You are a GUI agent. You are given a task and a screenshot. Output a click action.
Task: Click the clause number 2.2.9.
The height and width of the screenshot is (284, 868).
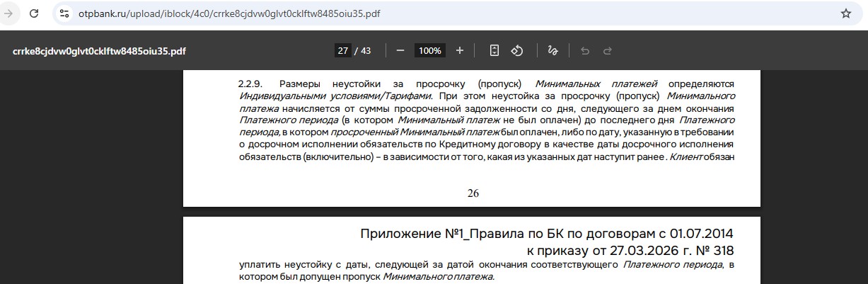tap(250, 84)
